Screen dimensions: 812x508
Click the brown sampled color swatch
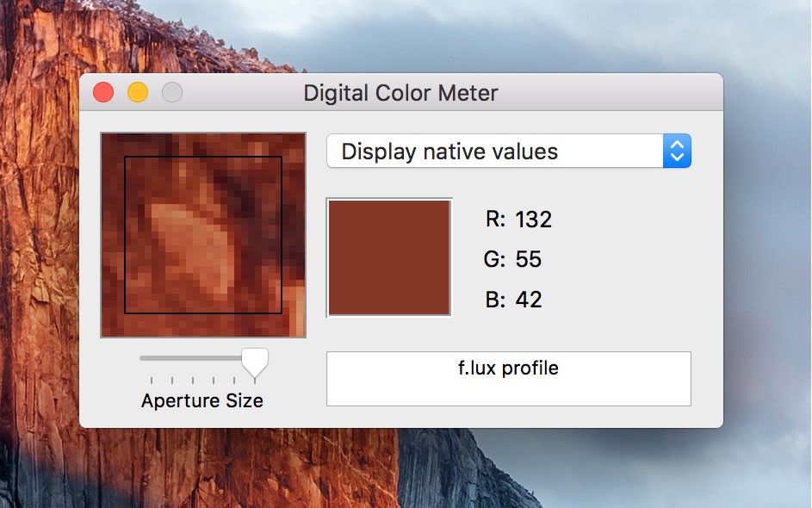(389, 258)
